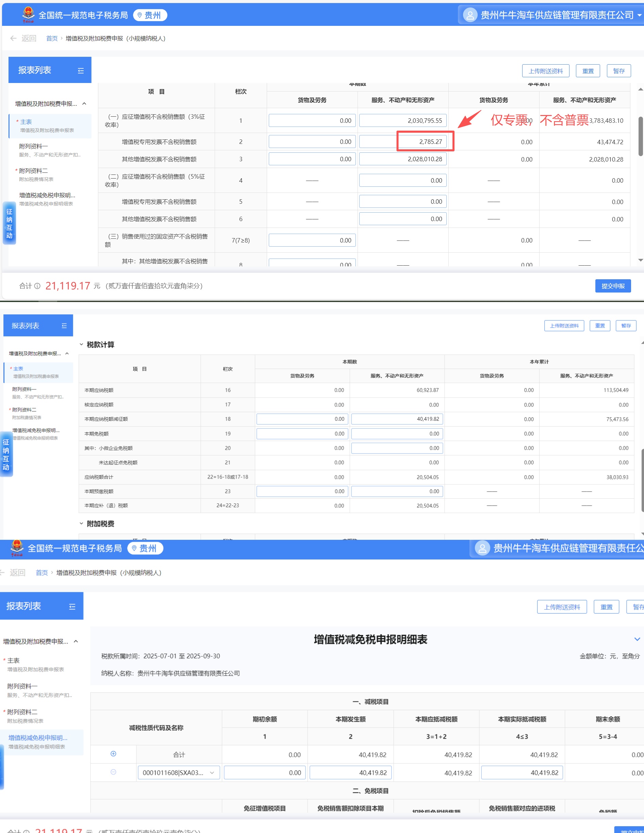Collapse the 附加税费 section

pos(81,524)
